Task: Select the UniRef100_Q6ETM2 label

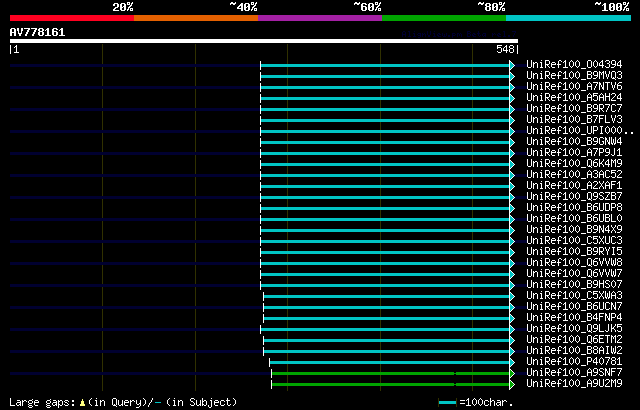Action: [x=574, y=340]
